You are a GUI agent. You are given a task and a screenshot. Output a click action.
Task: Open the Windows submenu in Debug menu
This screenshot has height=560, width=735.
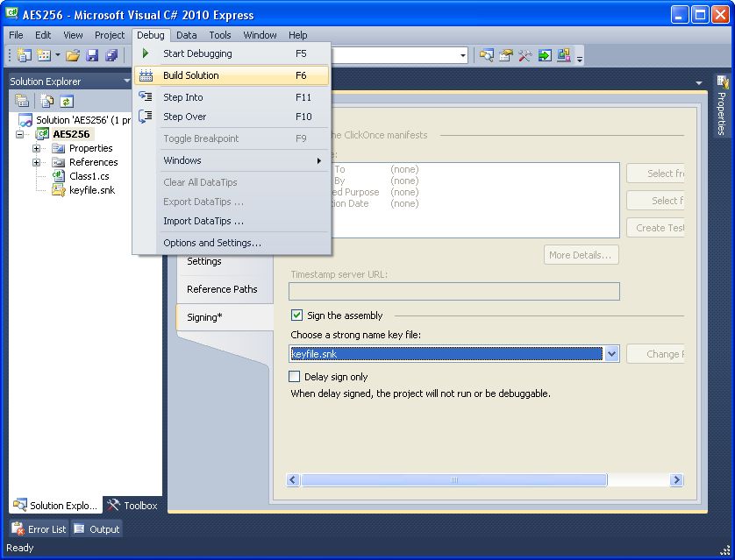pyautogui.click(x=232, y=160)
